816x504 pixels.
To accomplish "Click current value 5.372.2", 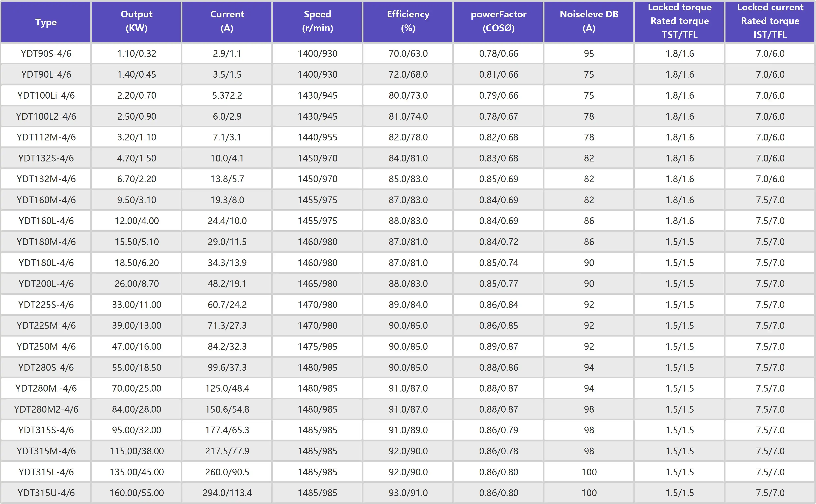I will coord(227,95).
